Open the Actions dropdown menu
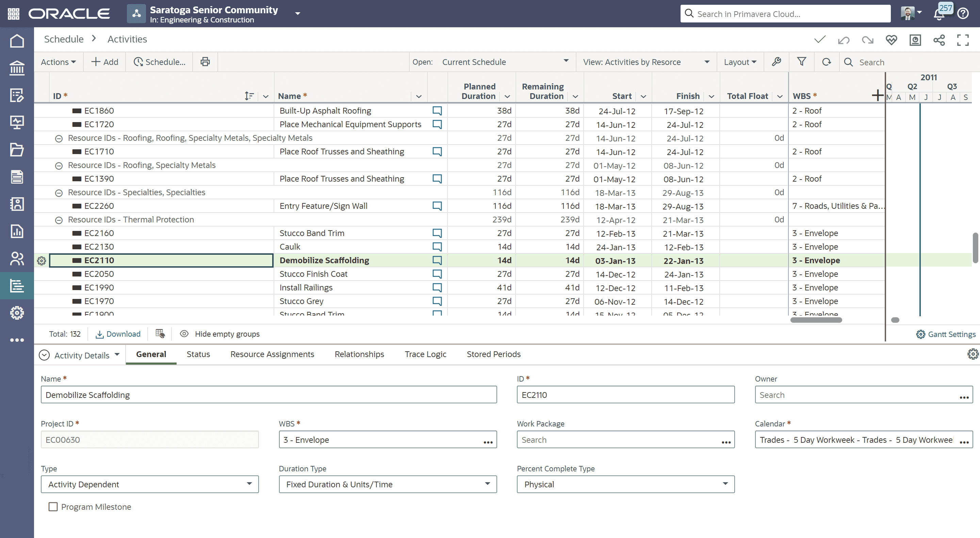This screenshot has height=538, width=980. [x=58, y=62]
